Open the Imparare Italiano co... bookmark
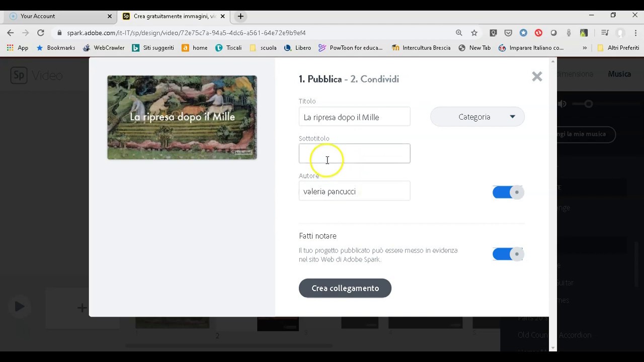644x362 pixels. tap(531, 48)
